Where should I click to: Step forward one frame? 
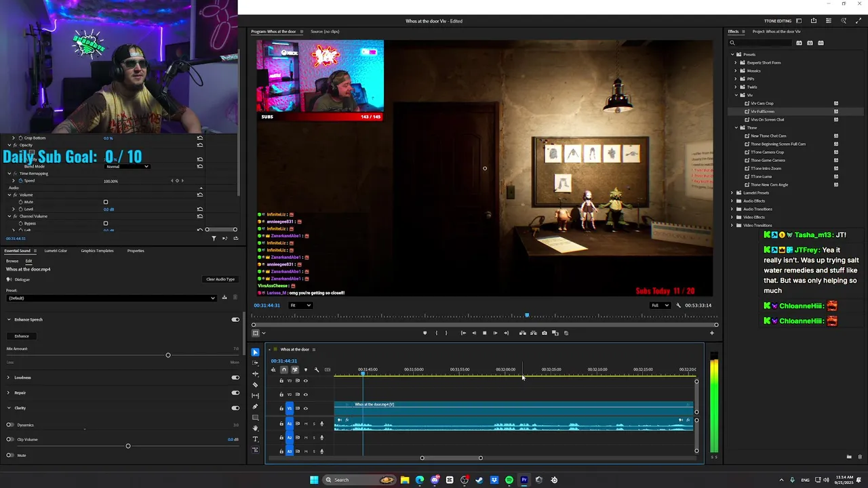[495, 333]
